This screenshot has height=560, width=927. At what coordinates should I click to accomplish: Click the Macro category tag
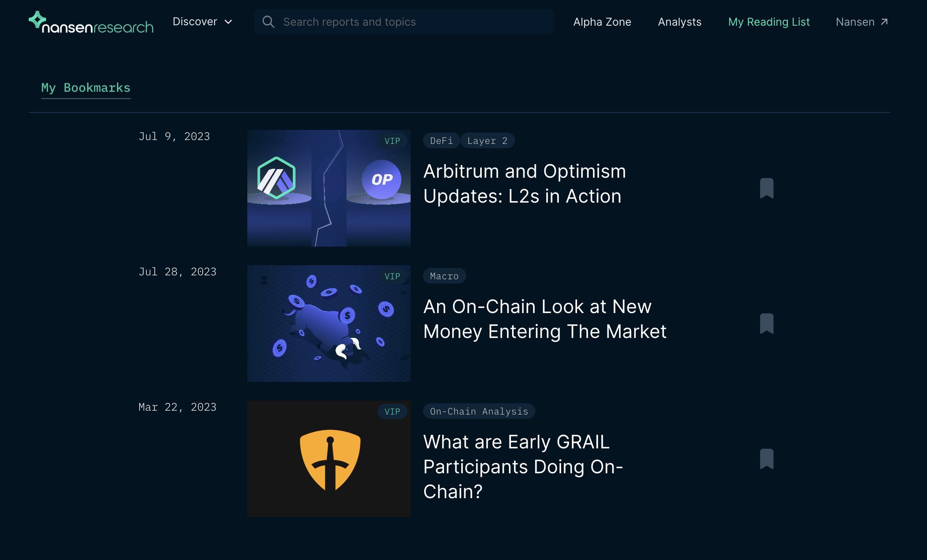[444, 276]
